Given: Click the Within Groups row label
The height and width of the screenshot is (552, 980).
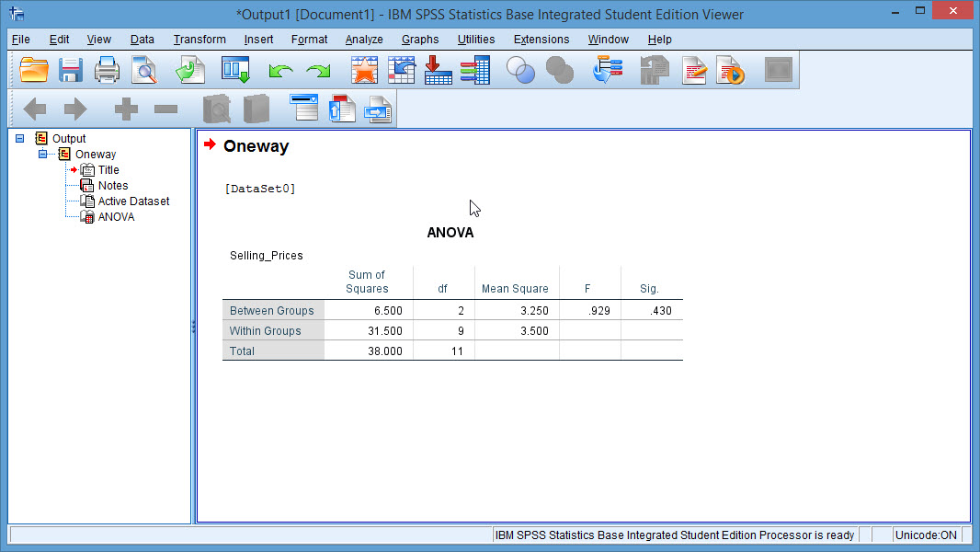Looking at the screenshot, I should point(265,330).
